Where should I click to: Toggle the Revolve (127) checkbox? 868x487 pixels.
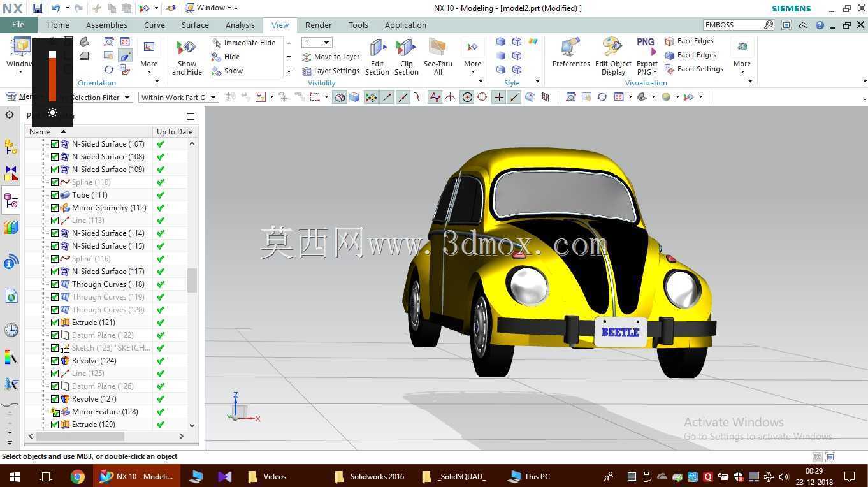pyautogui.click(x=55, y=399)
